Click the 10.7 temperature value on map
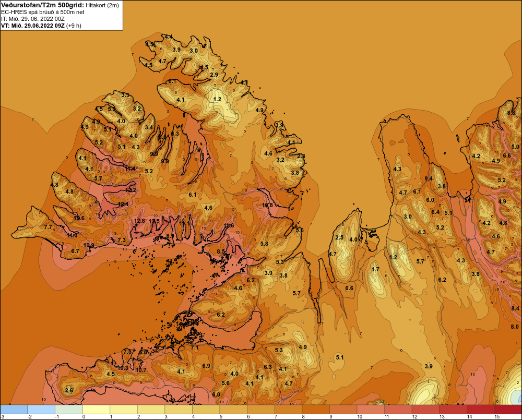This screenshot has height=420, width=522. click(x=141, y=370)
